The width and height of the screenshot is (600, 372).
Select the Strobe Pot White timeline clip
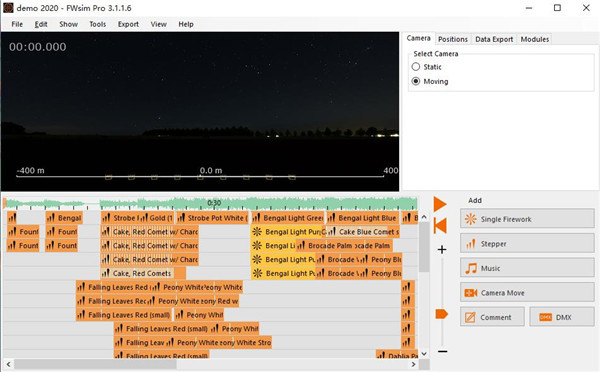(213, 218)
